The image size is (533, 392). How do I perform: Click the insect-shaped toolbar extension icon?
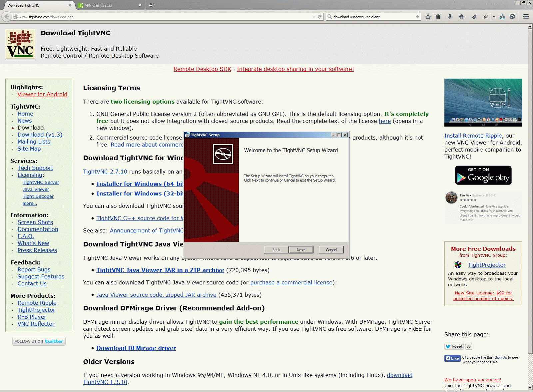click(x=486, y=16)
